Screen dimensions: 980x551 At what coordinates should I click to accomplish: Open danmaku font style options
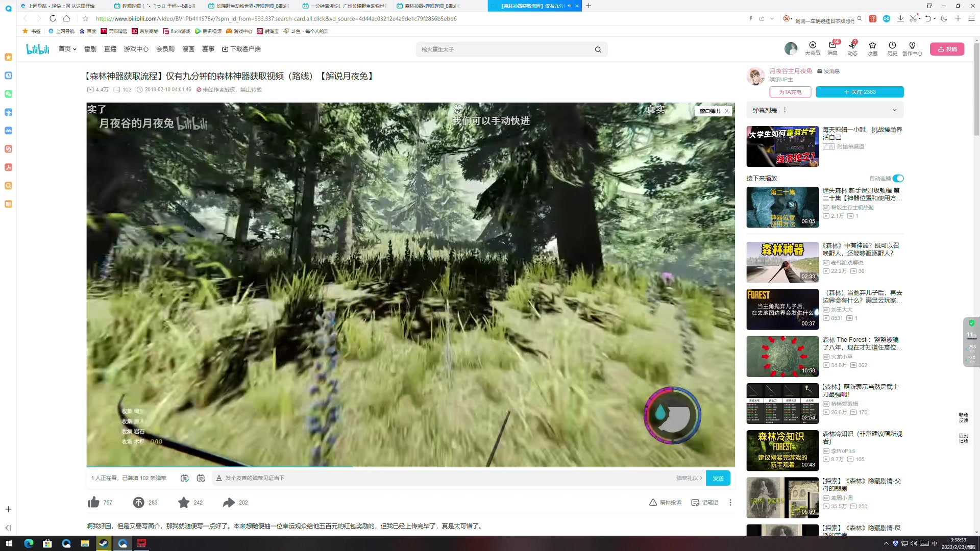[219, 478]
